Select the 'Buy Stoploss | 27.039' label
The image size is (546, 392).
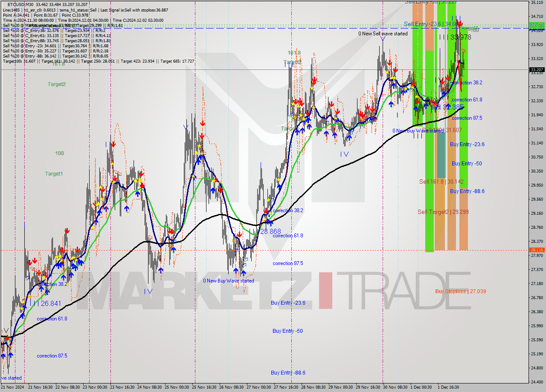click(461, 291)
